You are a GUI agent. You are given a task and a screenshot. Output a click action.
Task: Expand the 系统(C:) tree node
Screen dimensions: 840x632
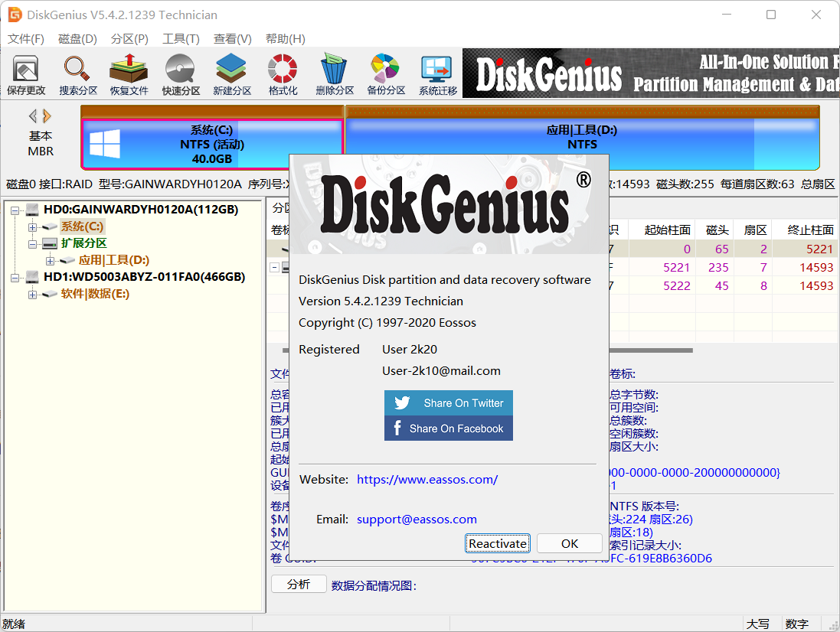coord(33,227)
